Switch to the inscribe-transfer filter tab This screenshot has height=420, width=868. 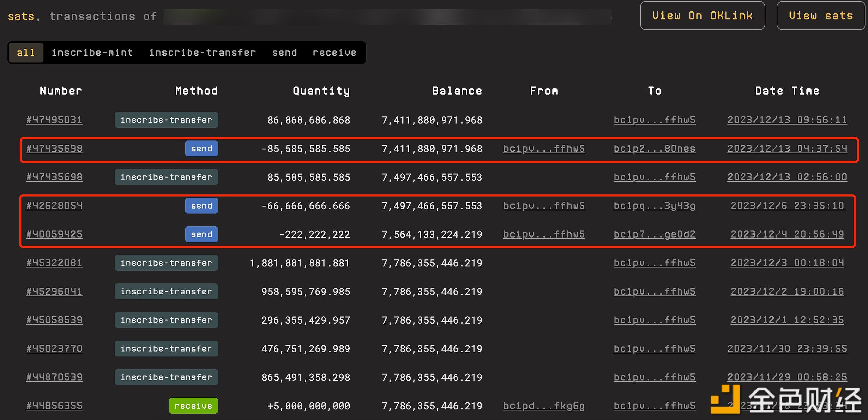[x=203, y=53]
